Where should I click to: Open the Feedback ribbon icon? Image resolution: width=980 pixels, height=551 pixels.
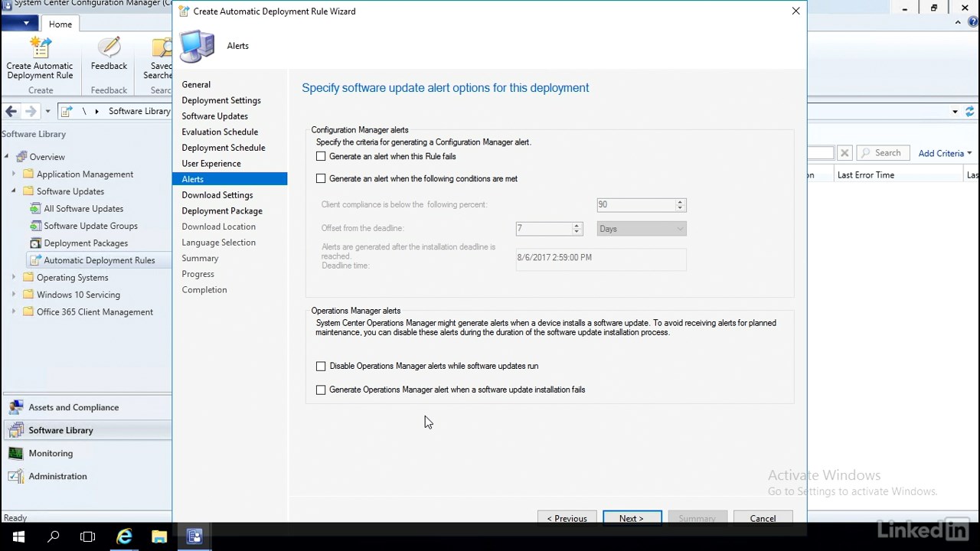tap(109, 54)
